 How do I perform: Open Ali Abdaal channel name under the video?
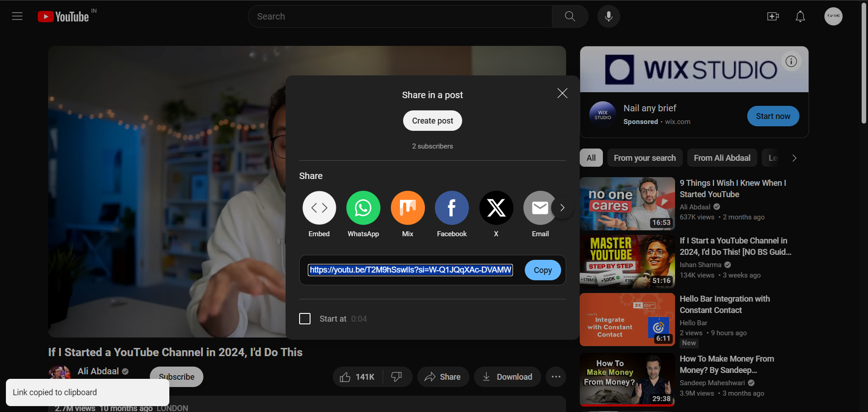(98, 371)
